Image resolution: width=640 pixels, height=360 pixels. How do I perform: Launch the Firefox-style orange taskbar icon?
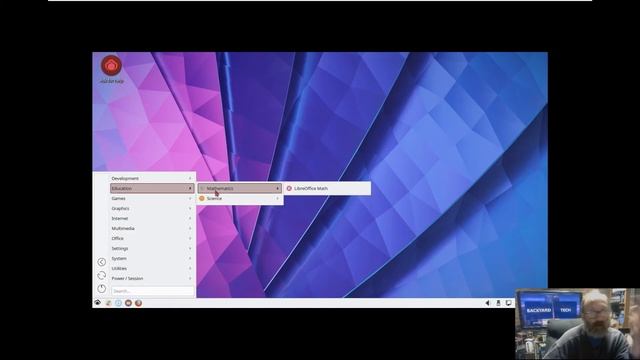pos(138,303)
